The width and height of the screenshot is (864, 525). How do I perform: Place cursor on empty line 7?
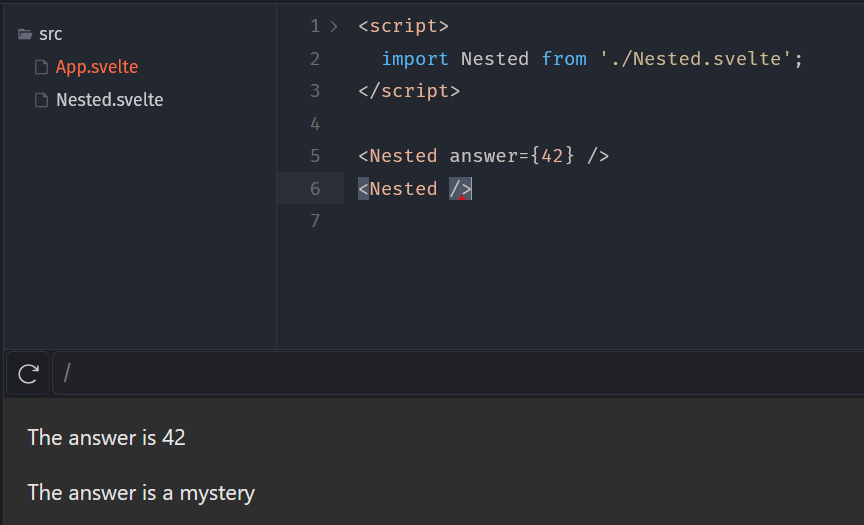click(x=500, y=221)
